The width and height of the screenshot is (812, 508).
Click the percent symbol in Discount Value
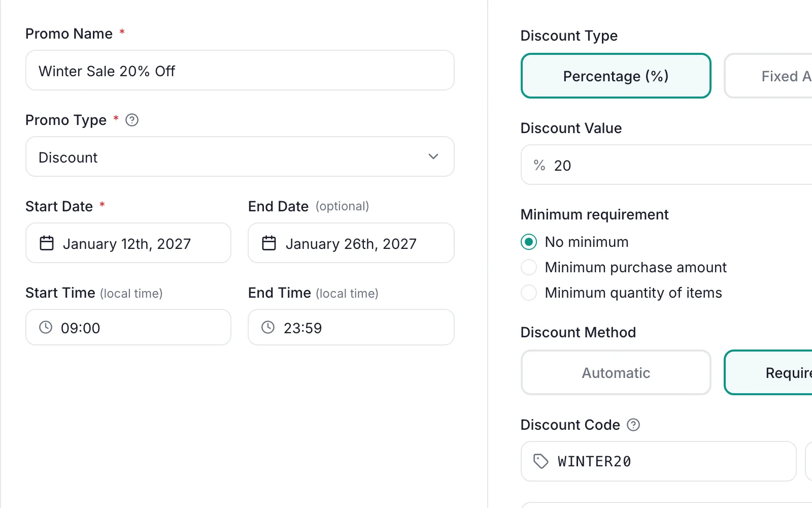point(539,165)
